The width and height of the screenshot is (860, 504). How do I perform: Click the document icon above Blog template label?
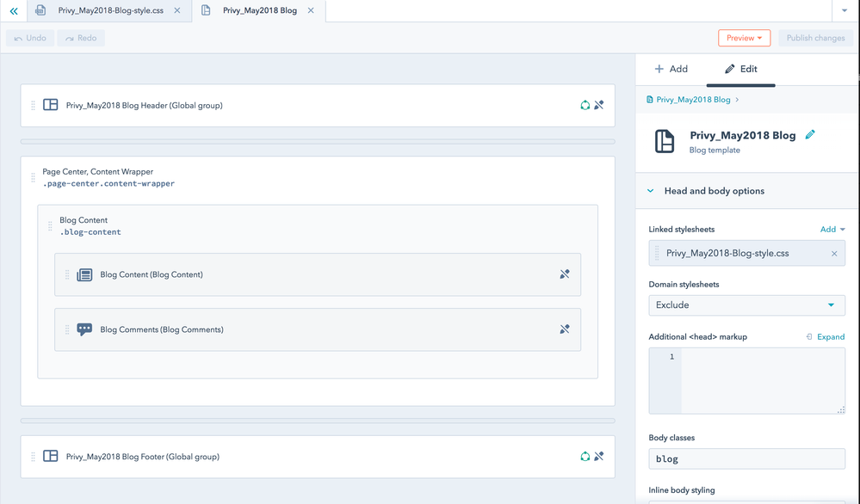pyautogui.click(x=663, y=142)
